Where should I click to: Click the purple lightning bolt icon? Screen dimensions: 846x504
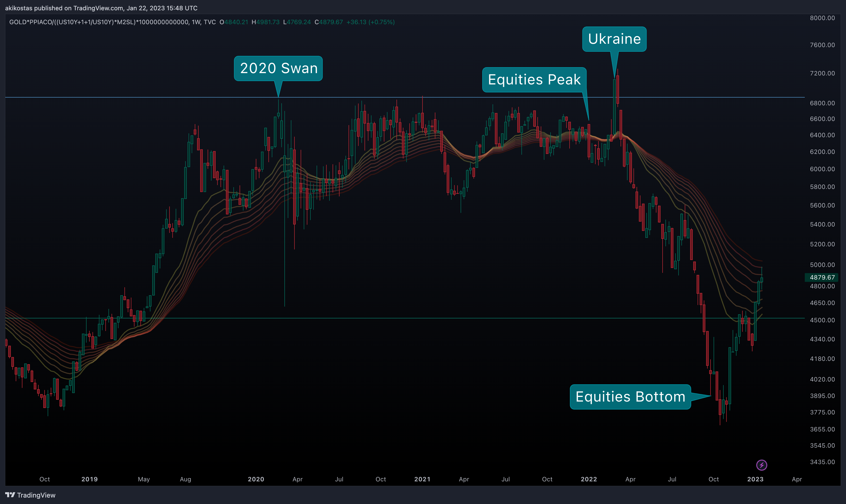click(761, 465)
